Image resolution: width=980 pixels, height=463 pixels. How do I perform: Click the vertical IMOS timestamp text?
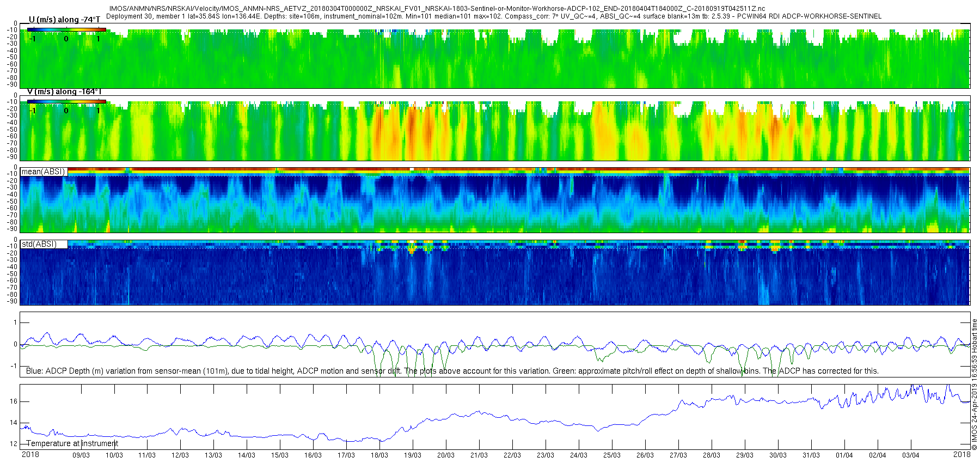click(975, 388)
